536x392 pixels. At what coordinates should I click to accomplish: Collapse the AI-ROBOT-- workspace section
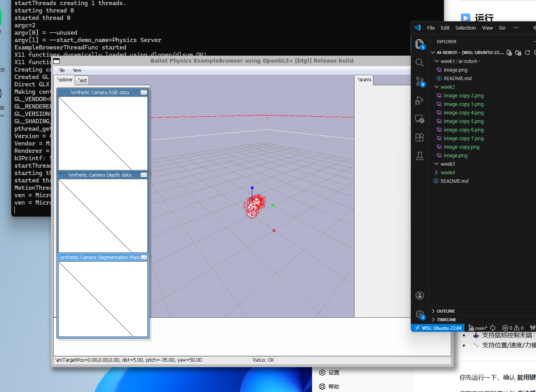(433, 52)
